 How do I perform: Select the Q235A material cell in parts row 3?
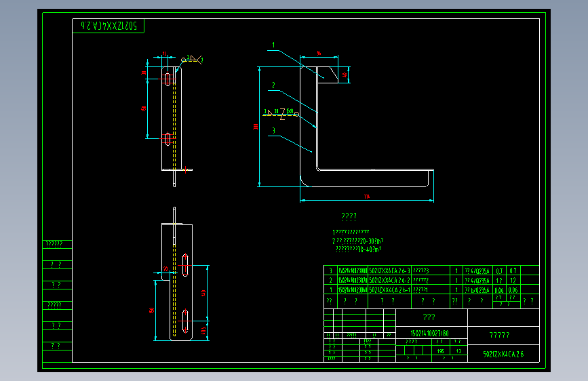point(477,270)
